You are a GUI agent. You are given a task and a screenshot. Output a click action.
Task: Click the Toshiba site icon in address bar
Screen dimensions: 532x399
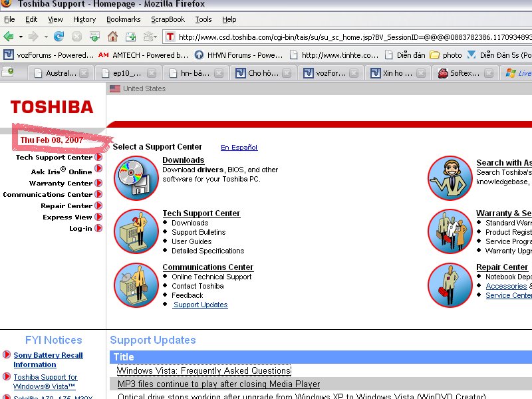coord(170,37)
